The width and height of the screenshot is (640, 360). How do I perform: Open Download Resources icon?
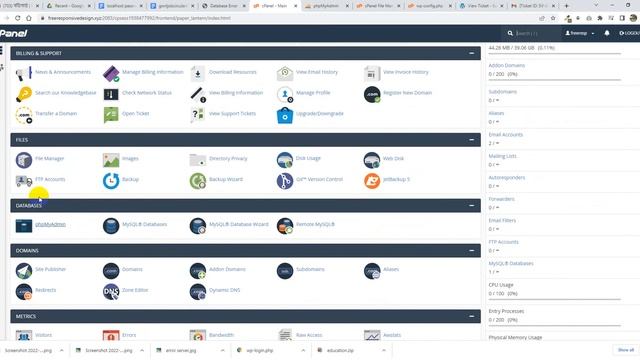(x=198, y=73)
